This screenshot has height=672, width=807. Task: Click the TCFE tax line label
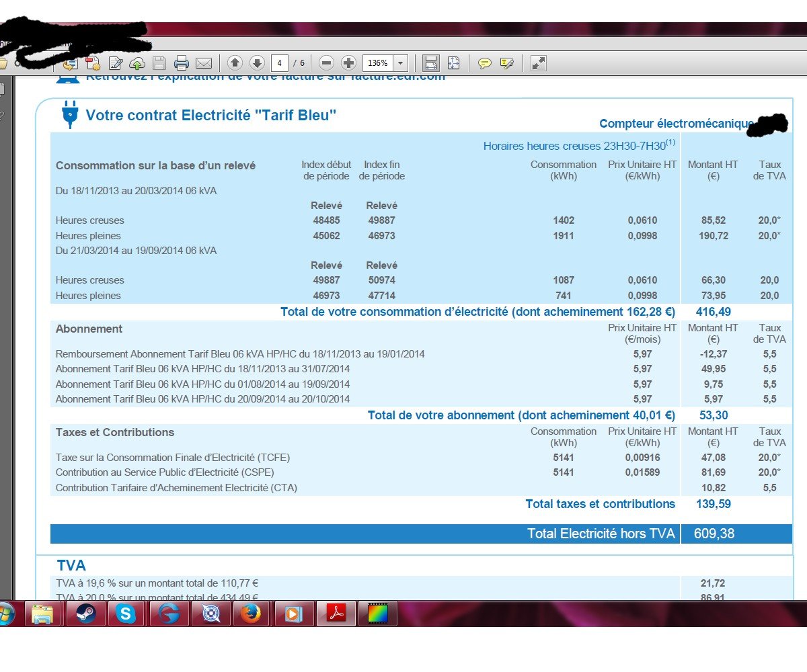[x=173, y=458]
